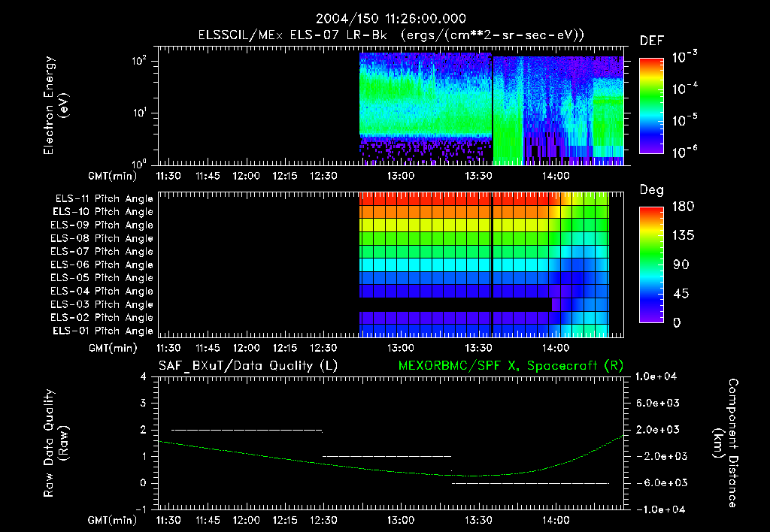Viewport: 770px width, 532px height.
Task: Click the -1 tick on Raw Data Quality axis
Action: point(141,509)
